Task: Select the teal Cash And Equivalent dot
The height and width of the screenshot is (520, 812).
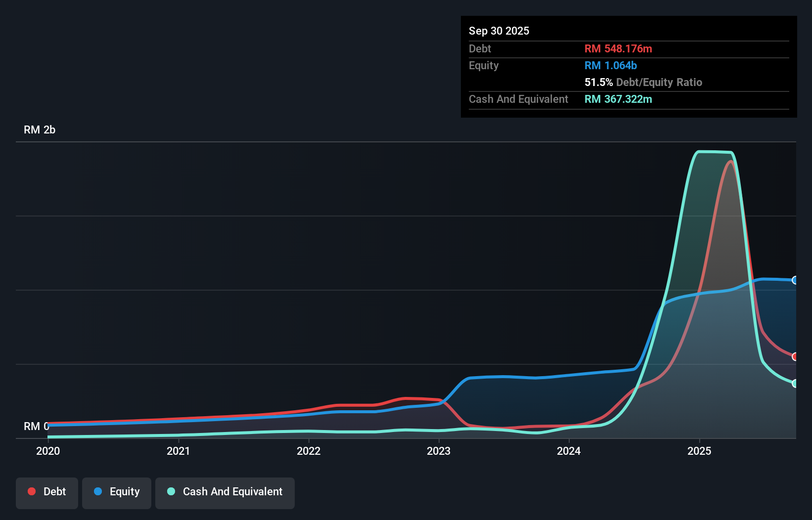Action: pos(171,491)
